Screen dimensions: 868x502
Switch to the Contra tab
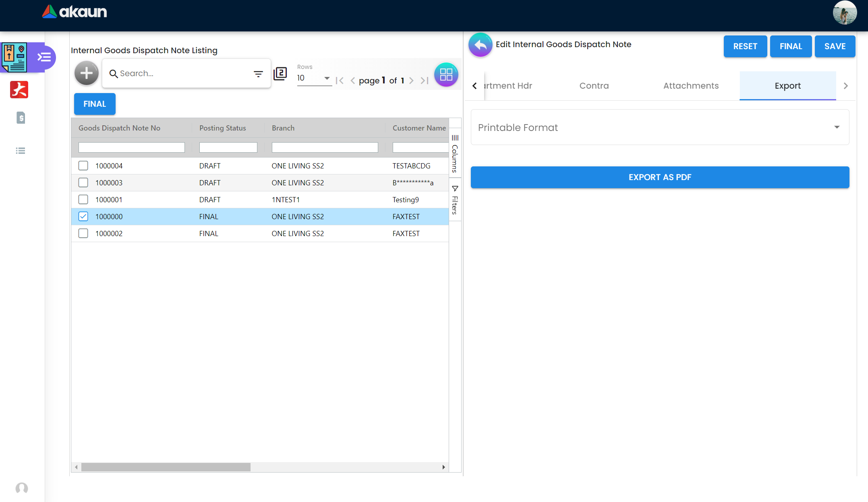(x=594, y=86)
